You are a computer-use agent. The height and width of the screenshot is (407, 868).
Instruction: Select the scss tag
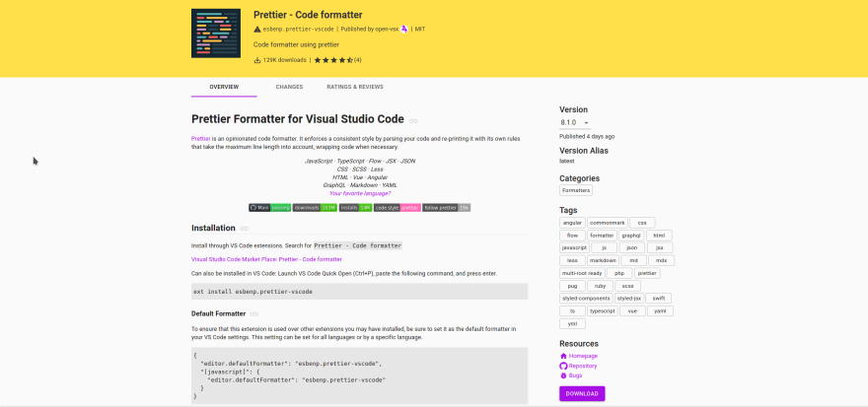tap(627, 286)
